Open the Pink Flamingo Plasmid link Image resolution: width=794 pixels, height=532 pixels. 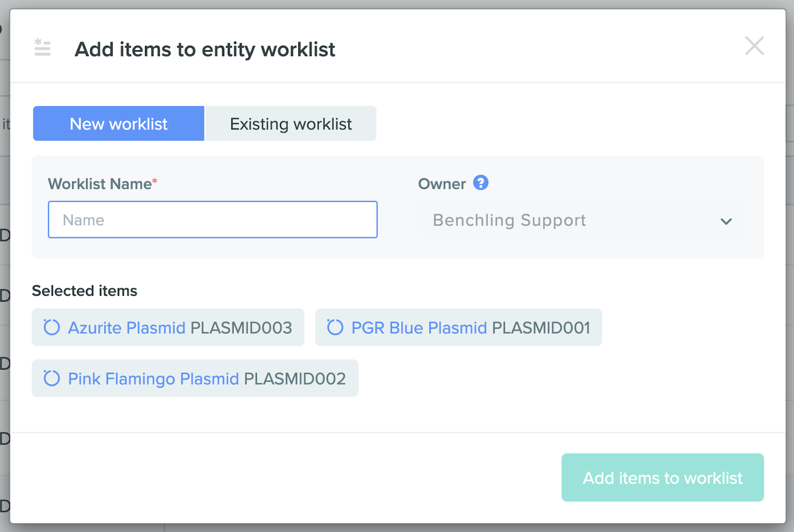pos(153,379)
